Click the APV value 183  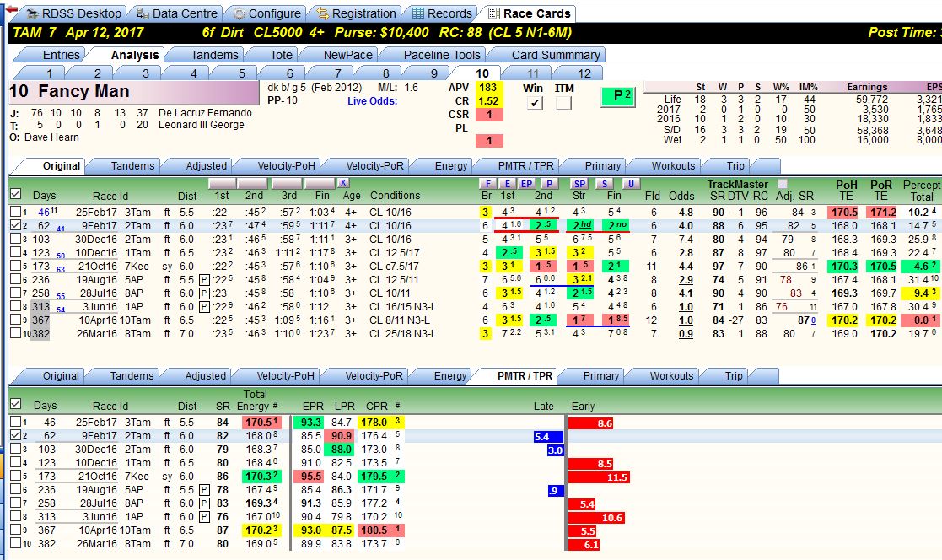pos(487,87)
